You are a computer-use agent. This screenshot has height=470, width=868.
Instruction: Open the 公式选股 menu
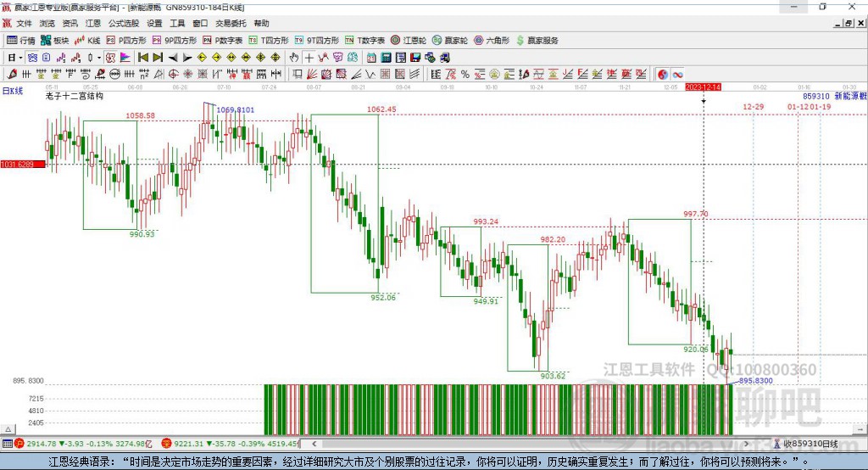[124, 23]
